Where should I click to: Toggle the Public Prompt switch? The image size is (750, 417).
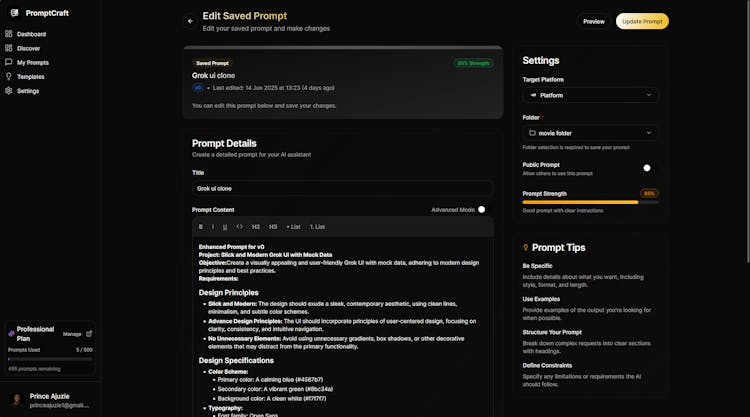[x=648, y=168]
